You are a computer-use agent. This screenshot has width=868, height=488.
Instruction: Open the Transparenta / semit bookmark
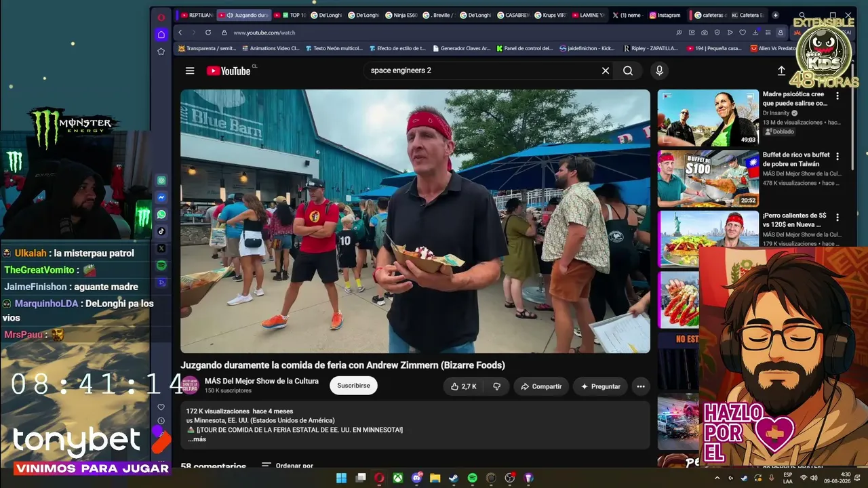207,48
